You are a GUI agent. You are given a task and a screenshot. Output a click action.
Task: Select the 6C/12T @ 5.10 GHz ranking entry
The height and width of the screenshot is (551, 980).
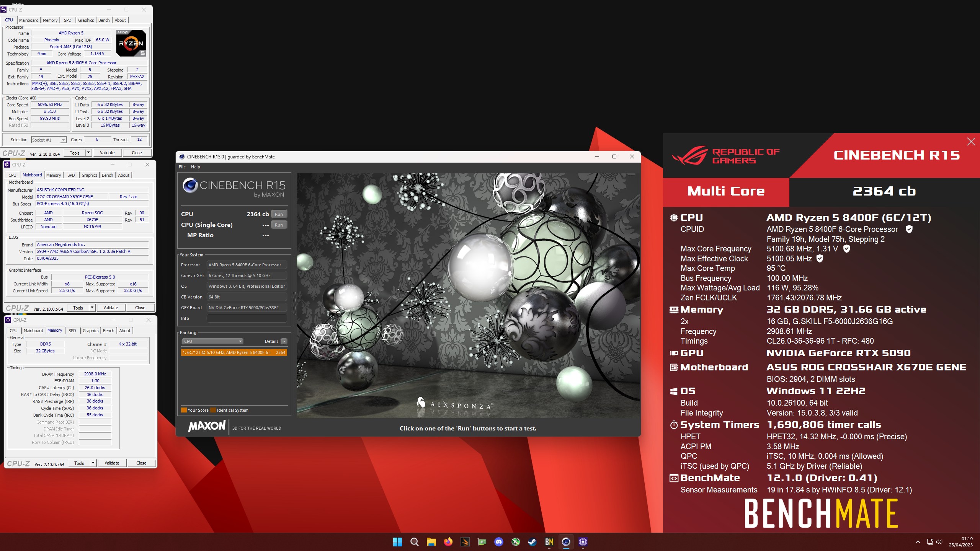(x=234, y=352)
